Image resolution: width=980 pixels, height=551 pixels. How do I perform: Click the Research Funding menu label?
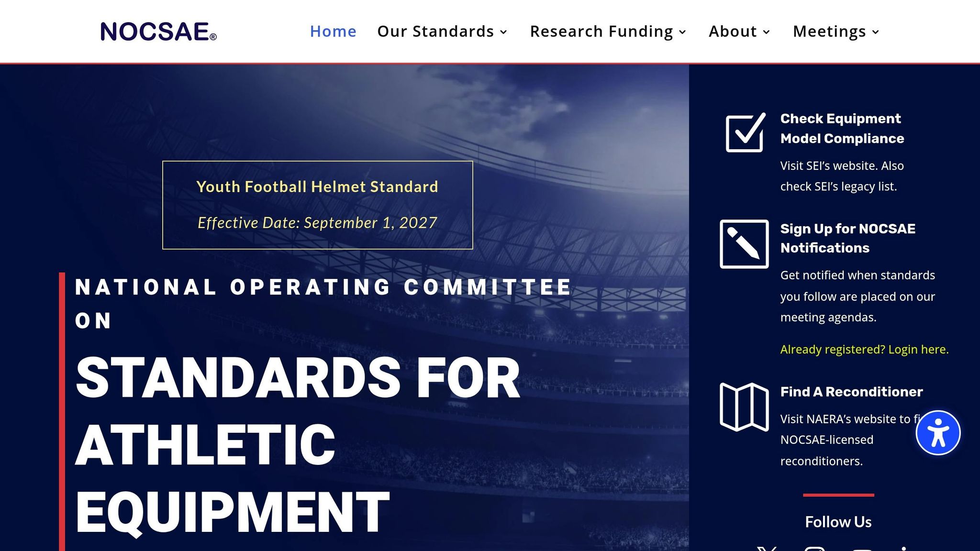point(601,32)
